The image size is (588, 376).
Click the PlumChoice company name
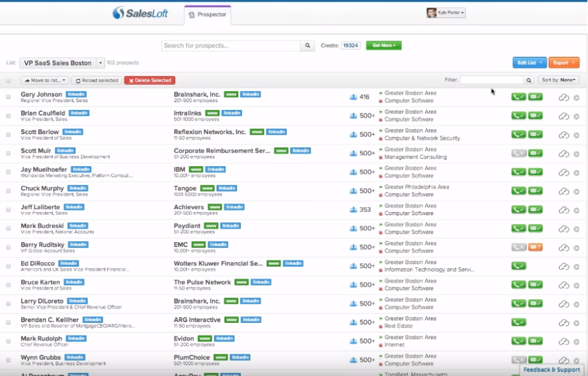[192, 357]
